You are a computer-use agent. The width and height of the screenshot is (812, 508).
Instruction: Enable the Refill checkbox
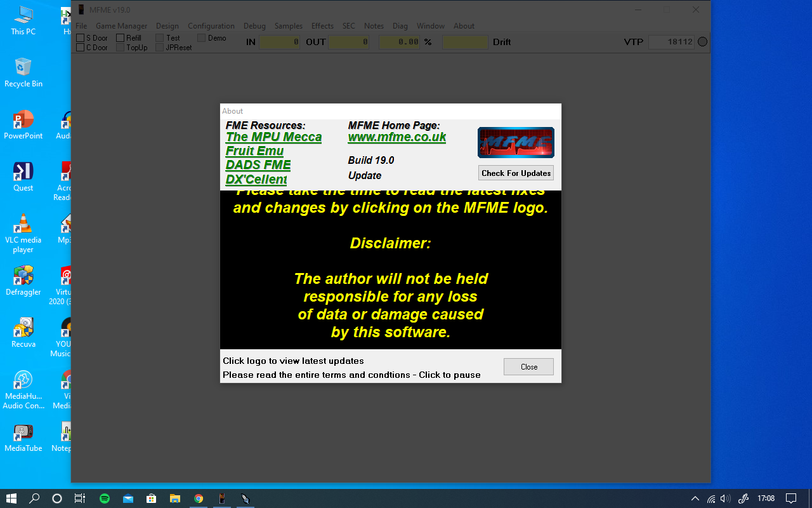tap(121, 38)
